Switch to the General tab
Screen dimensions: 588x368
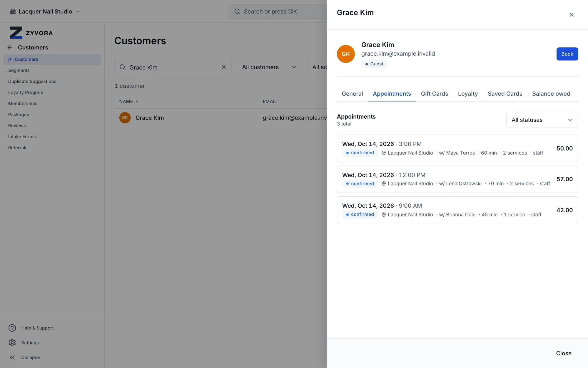click(352, 94)
